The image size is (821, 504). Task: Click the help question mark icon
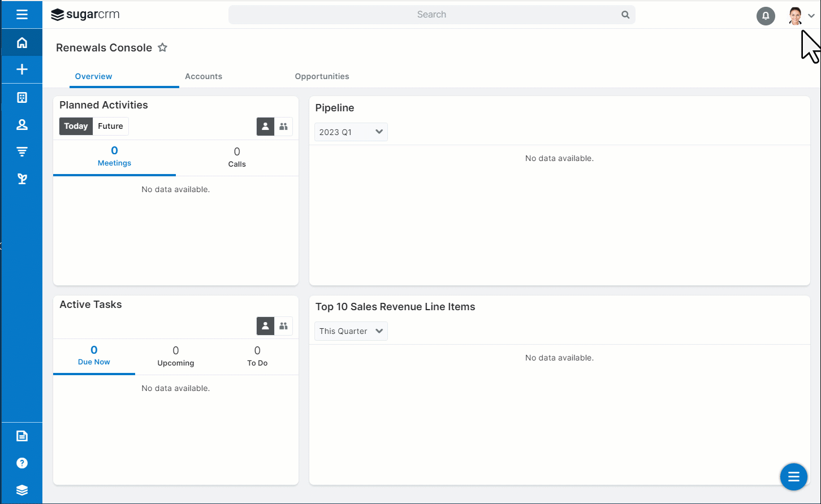(x=22, y=463)
